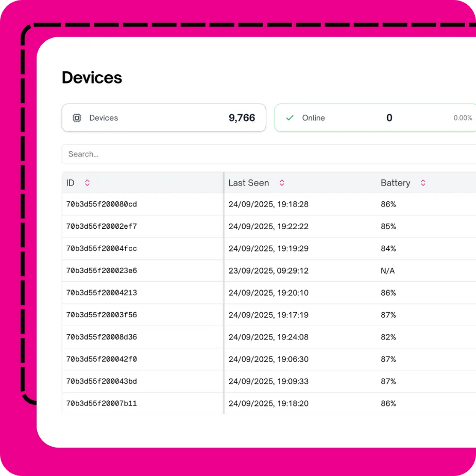Select device ID 70b3d55f200043bd
Image resolution: width=476 pixels, height=476 pixels.
pyautogui.click(x=101, y=382)
